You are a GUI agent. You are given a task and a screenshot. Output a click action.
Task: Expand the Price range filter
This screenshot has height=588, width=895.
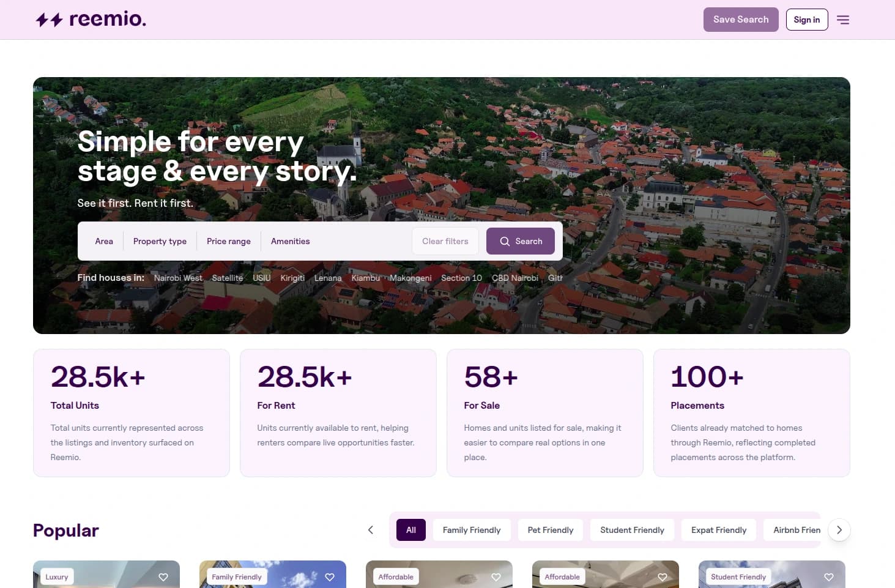tap(229, 241)
